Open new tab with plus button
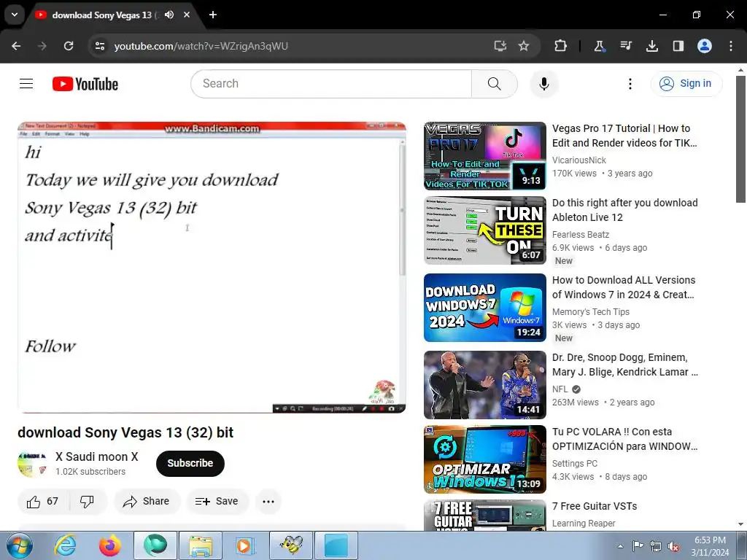 pyautogui.click(x=213, y=15)
